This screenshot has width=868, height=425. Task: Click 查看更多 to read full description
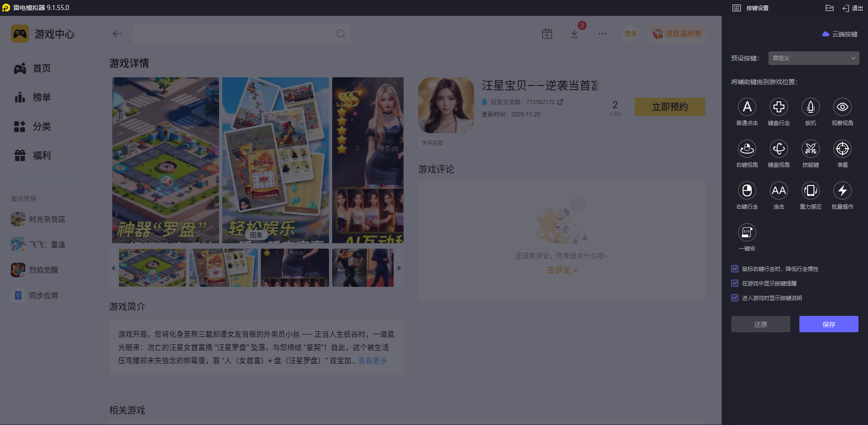(371, 360)
